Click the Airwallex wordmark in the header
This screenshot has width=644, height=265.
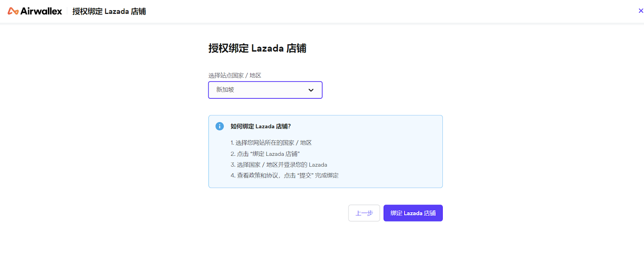[41, 11]
